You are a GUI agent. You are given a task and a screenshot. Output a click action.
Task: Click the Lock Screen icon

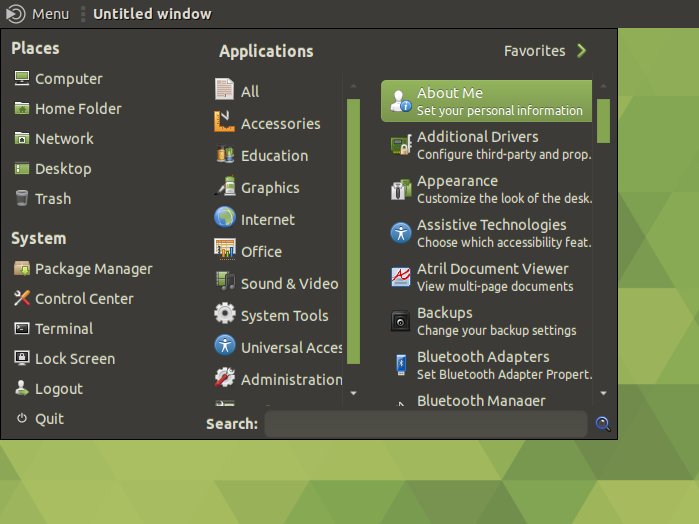point(21,358)
